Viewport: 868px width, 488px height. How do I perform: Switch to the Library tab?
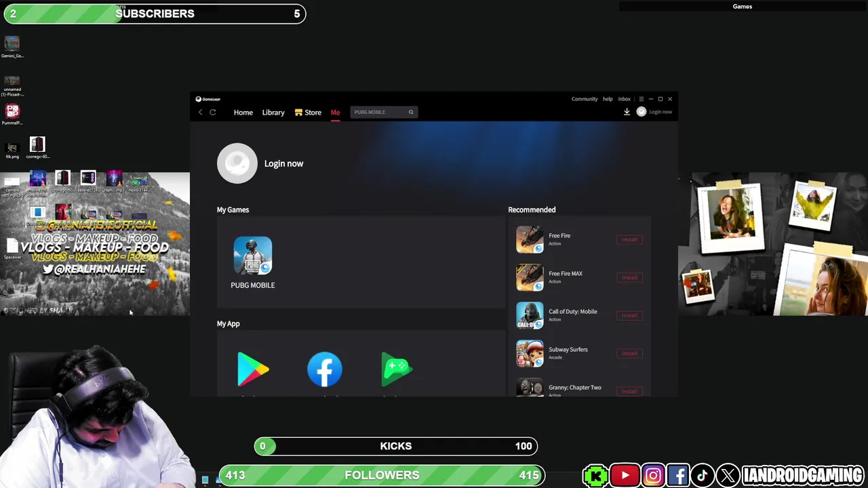273,113
